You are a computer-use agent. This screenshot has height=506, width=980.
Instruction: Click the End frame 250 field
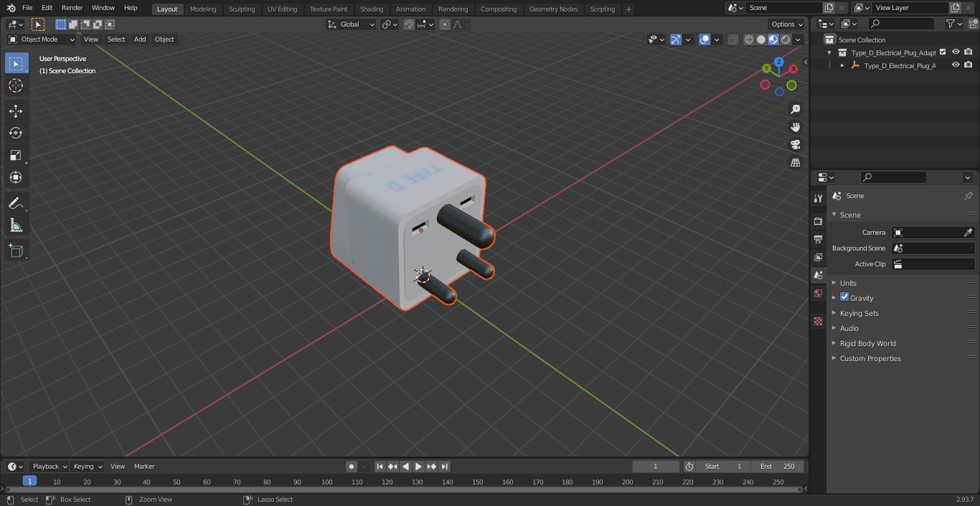(x=777, y=467)
